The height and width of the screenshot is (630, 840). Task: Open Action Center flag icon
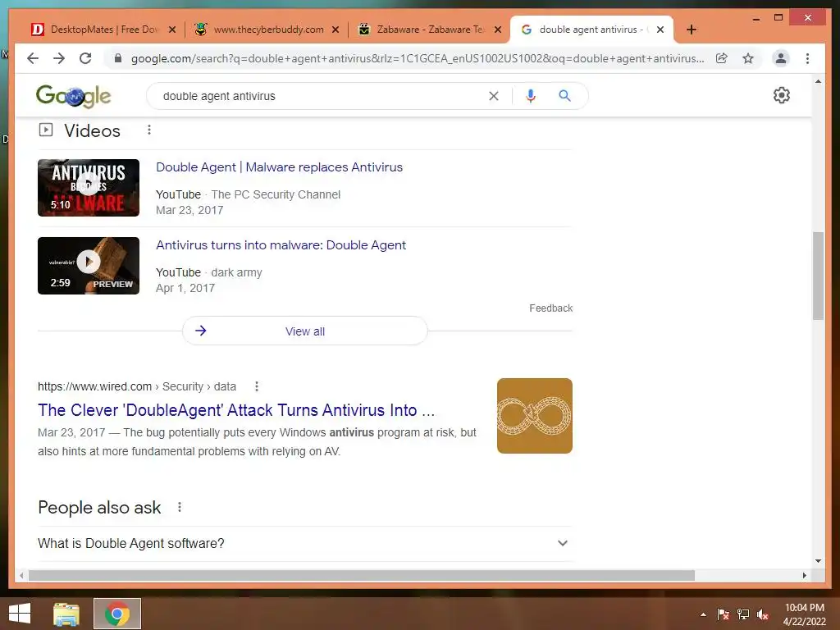click(724, 614)
